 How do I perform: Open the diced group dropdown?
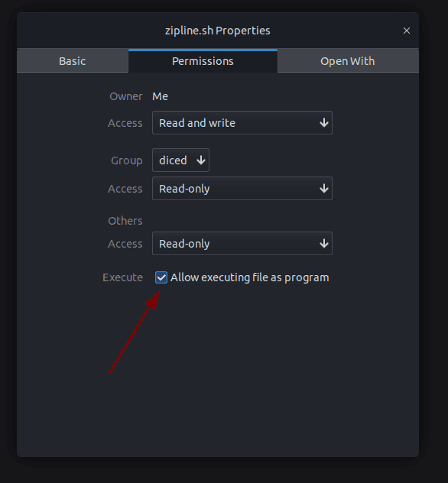(x=180, y=160)
